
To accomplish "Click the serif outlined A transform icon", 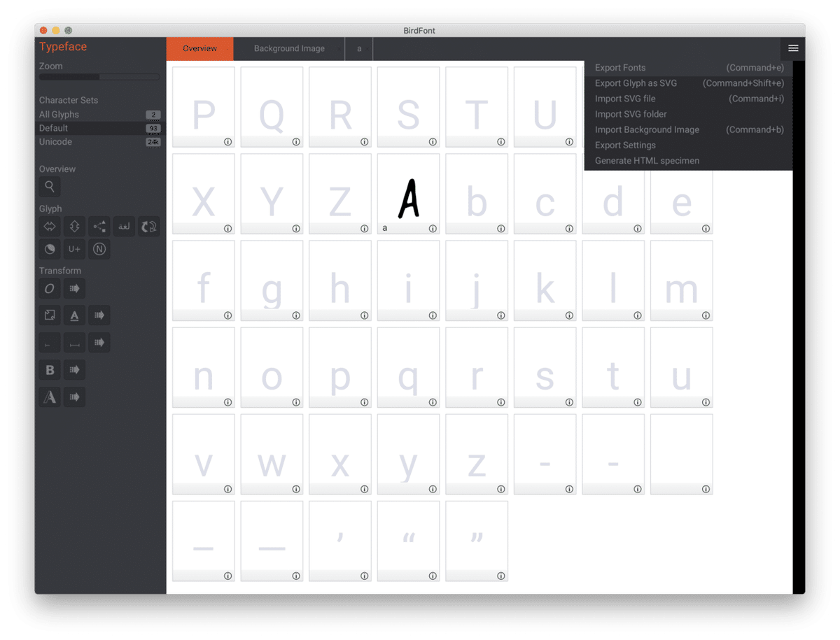I will (50, 397).
